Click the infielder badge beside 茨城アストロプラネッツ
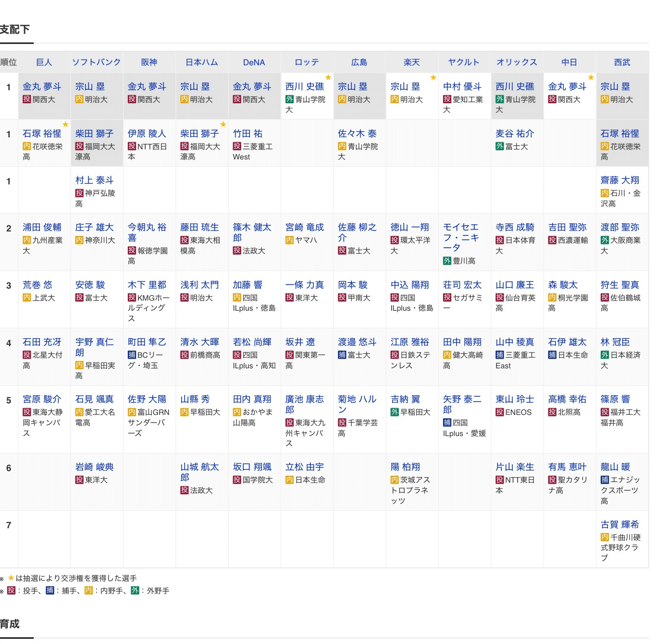 pyautogui.click(x=395, y=480)
